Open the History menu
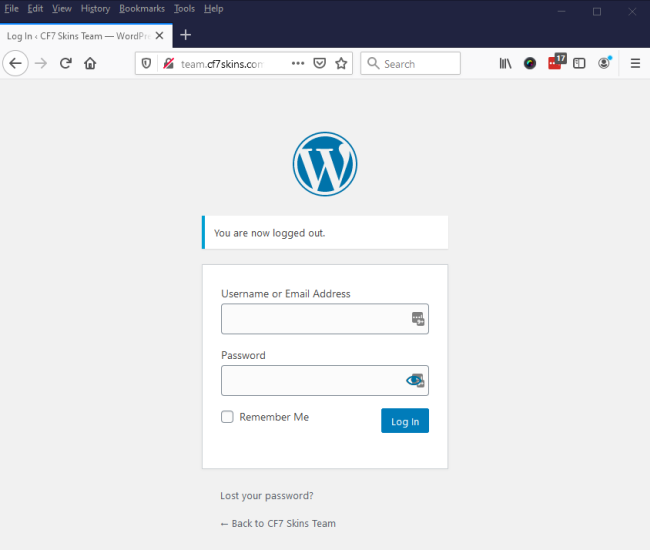The height and width of the screenshot is (550, 650). [95, 8]
